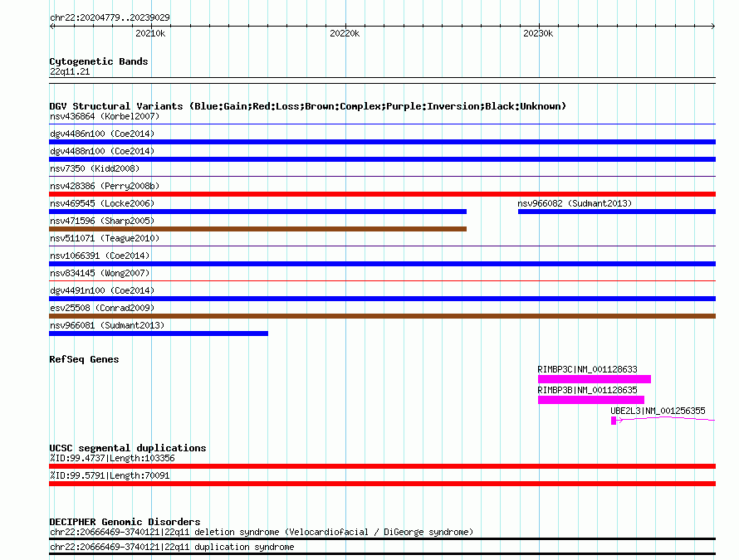Click segmental duplication Length:70091 bar
Screen dimensions: 739x560
coord(382,485)
